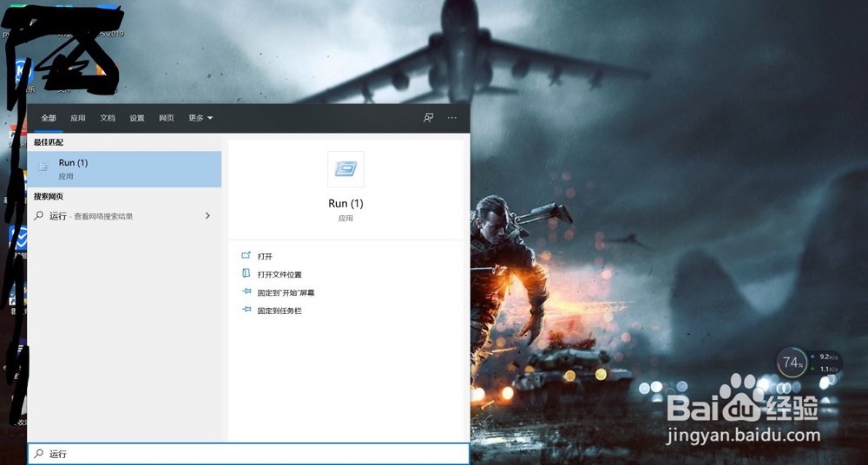The width and height of the screenshot is (868, 465).
Task: Open the 网页 search tab
Action: [x=166, y=118]
